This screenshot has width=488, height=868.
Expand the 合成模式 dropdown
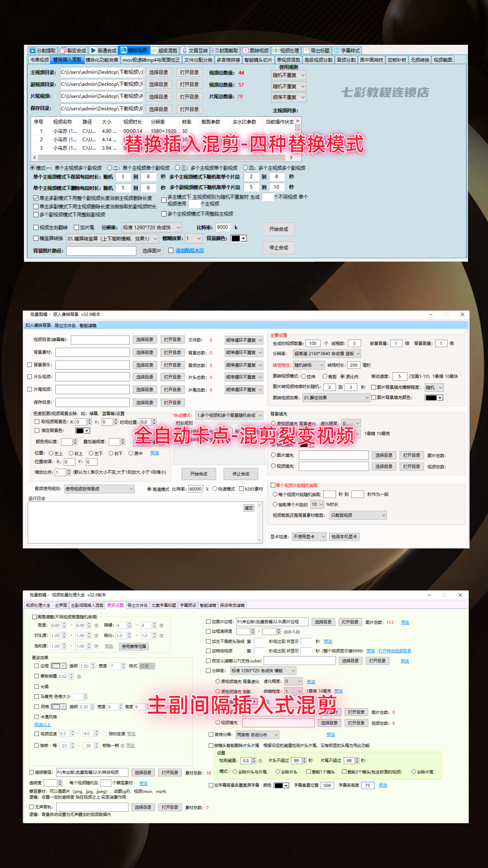pyautogui.click(x=229, y=415)
